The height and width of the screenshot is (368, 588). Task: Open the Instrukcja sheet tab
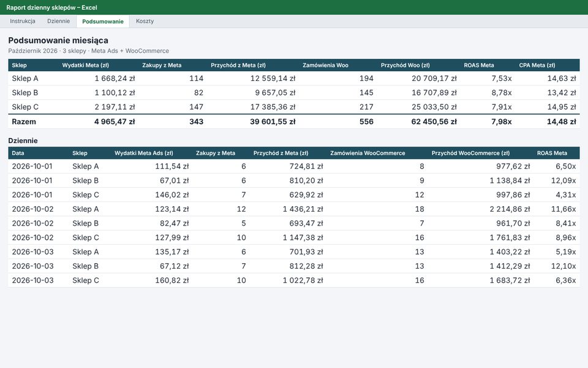[23, 21]
